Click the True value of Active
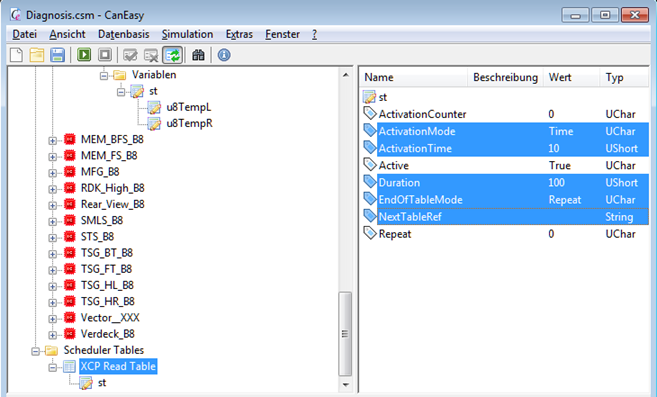The height and width of the screenshot is (397, 657). coord(560,166)
